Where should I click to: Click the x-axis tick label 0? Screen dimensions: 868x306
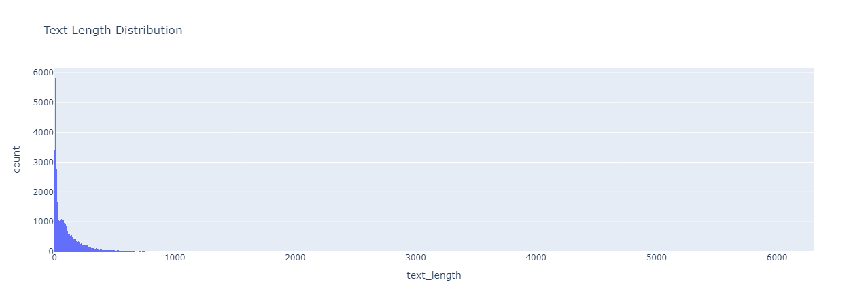click(x=54, y=258)
